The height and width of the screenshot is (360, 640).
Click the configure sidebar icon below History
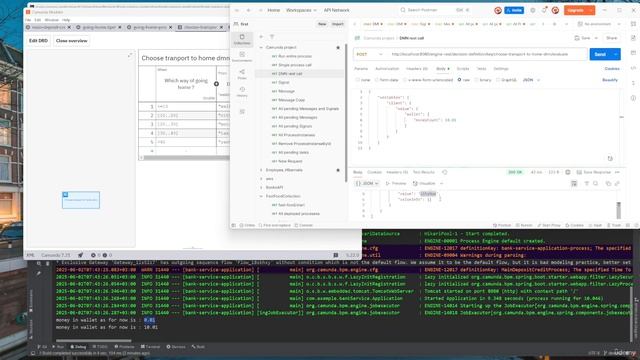point(242,111)
